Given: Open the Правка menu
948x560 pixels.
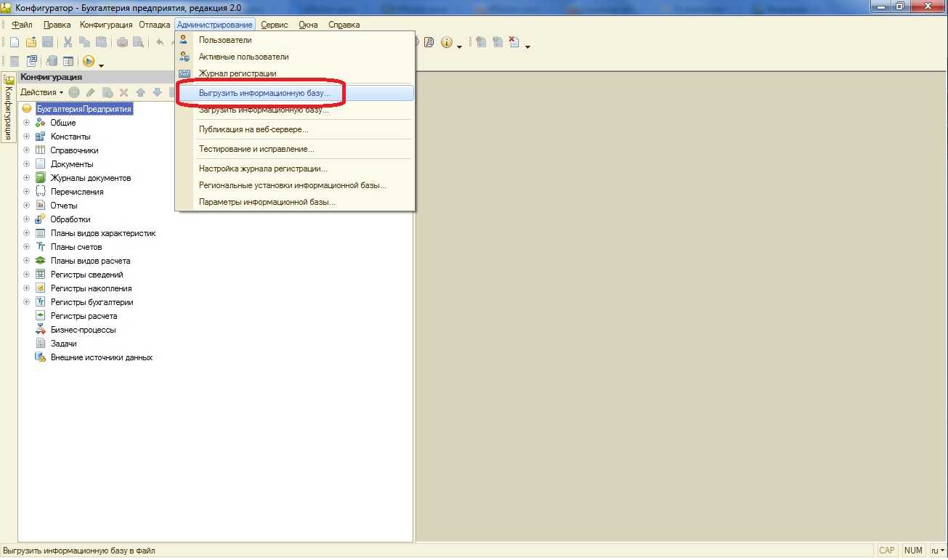Looking at the screenshot, I should [57, 25].
